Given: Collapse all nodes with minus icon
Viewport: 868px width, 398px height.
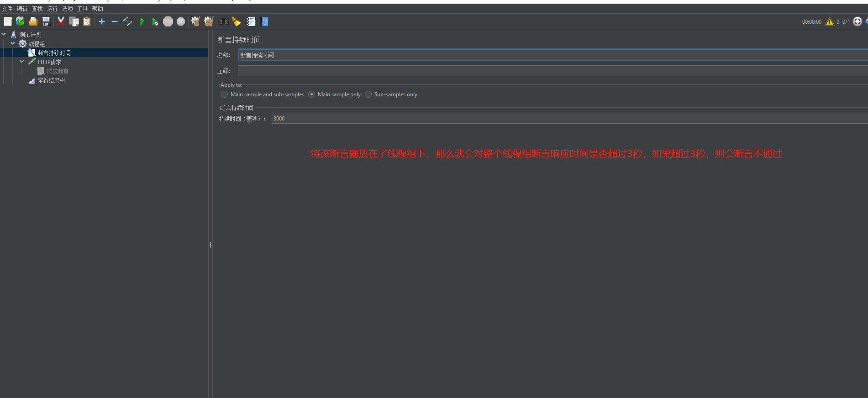Looking at the screenshot, I should 115,21.
